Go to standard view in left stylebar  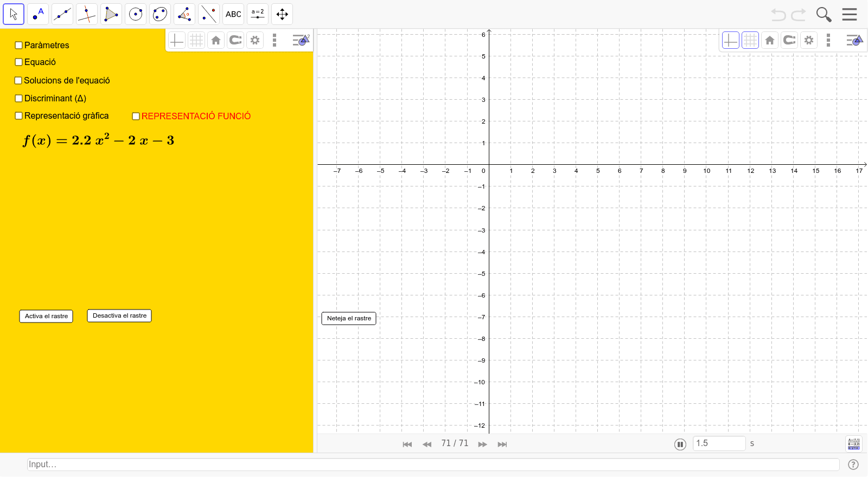pyautogui.click(x=216, y=40)
